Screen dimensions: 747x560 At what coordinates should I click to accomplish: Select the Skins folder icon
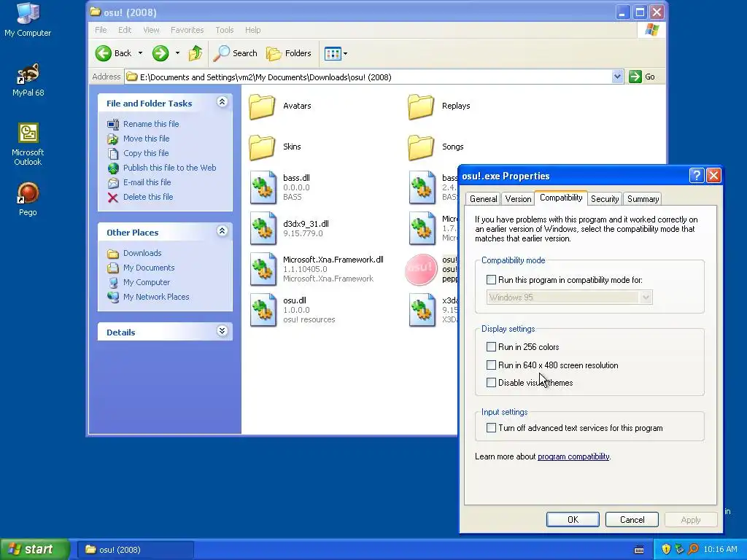[262, 147]
